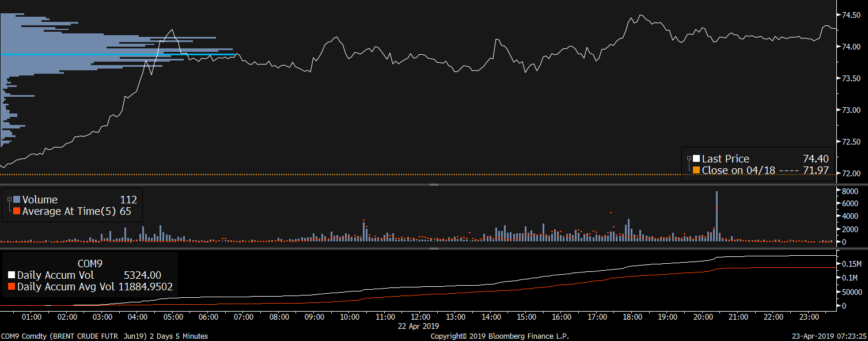The image size is (868, 341).
Task: Click the 20:00 time axis label
Action: 703,317
